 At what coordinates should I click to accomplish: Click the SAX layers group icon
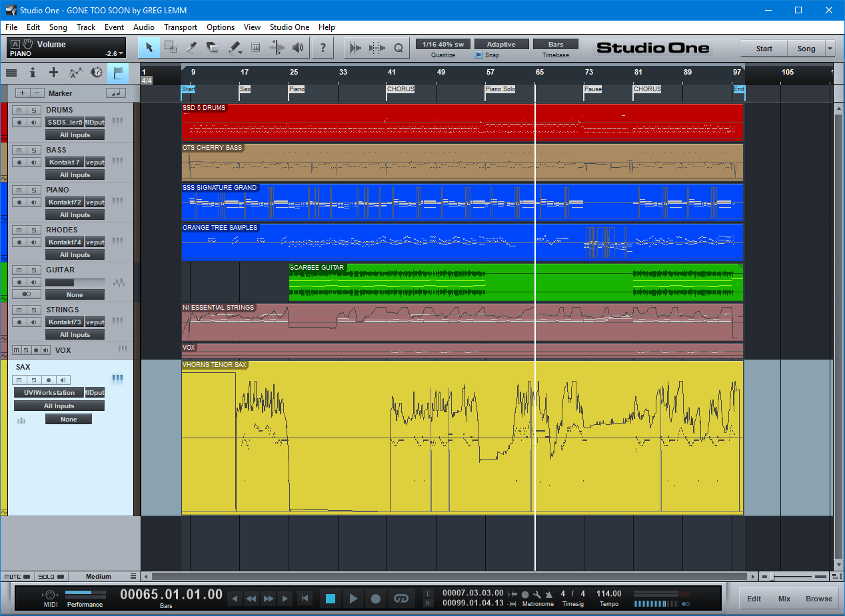click(x=21, y=420)
